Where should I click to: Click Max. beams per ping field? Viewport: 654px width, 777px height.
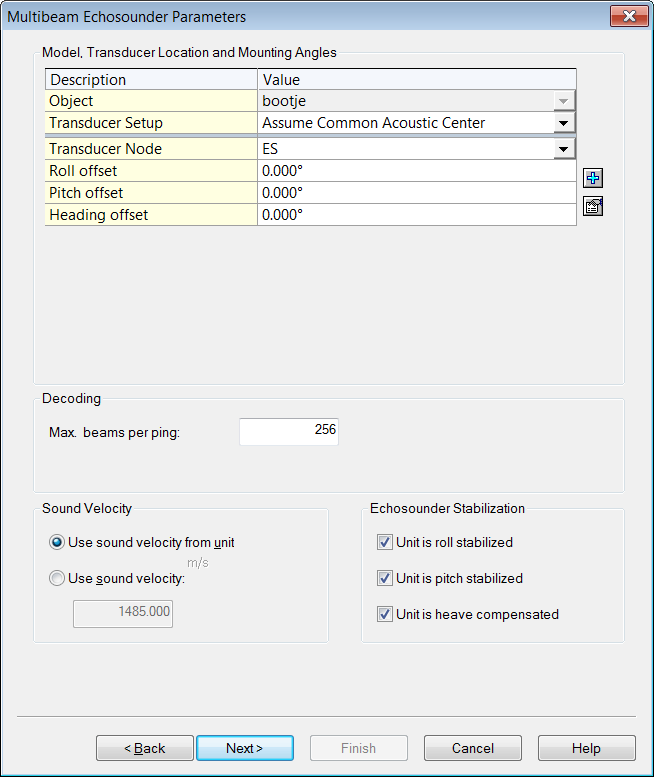click(289, 432)
